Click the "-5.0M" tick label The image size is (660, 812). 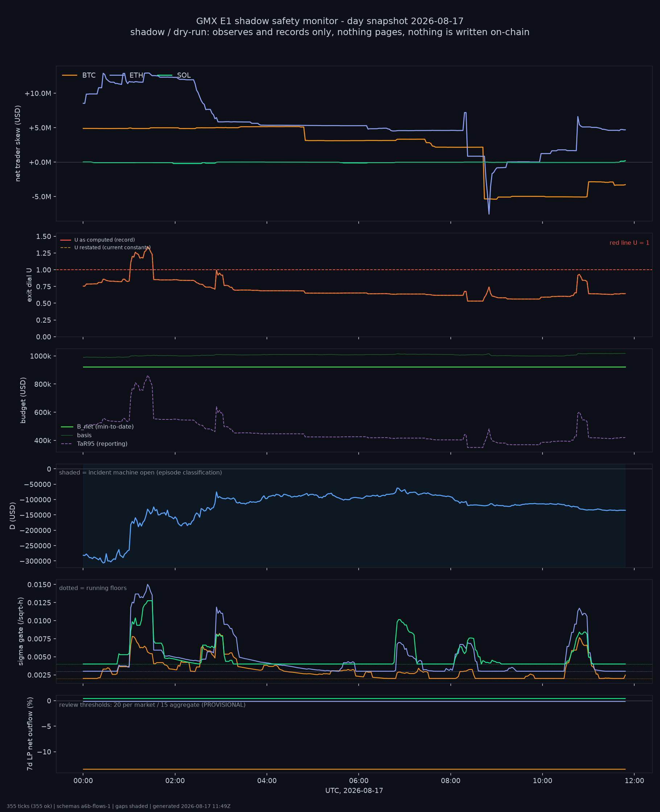pyautogui.click(x=41, y=197)
